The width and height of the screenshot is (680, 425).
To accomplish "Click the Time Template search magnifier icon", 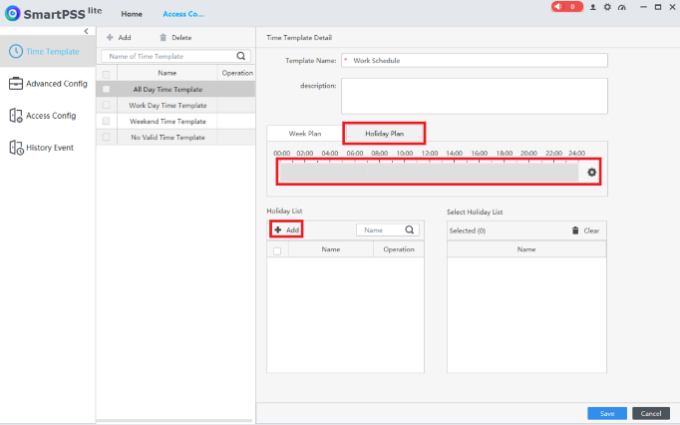I will [241, 56].
